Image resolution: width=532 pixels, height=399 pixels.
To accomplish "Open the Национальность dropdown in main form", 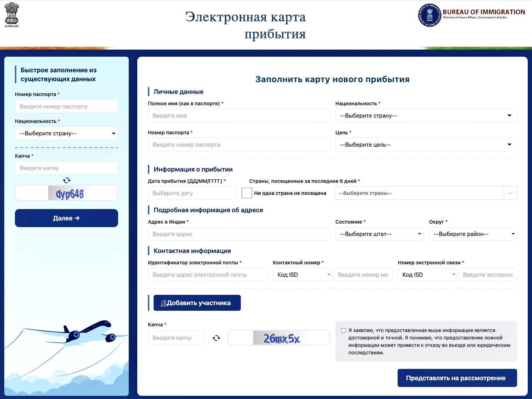I will [426, 116].
